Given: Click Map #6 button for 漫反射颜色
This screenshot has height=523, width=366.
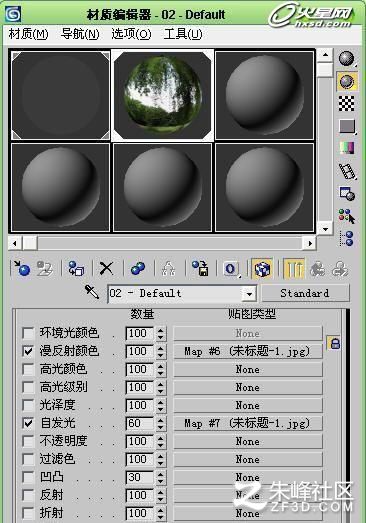Looking at the screenshot, I should (x=248, y=351).
